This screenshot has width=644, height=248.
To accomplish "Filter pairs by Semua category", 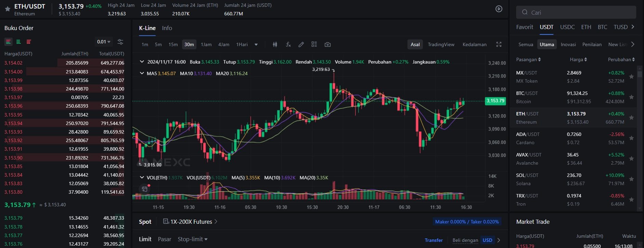I will tap(526, 44).
